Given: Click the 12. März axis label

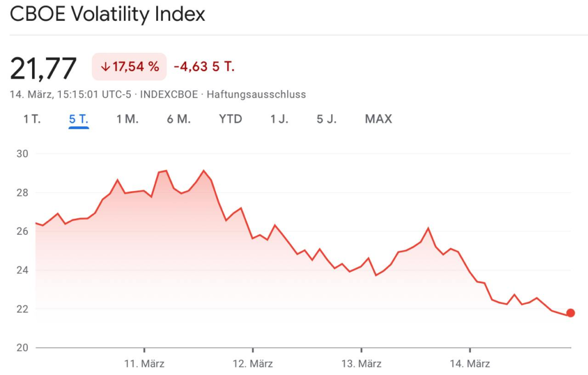Looking at the screenshot, I should (x=253, y=364).
